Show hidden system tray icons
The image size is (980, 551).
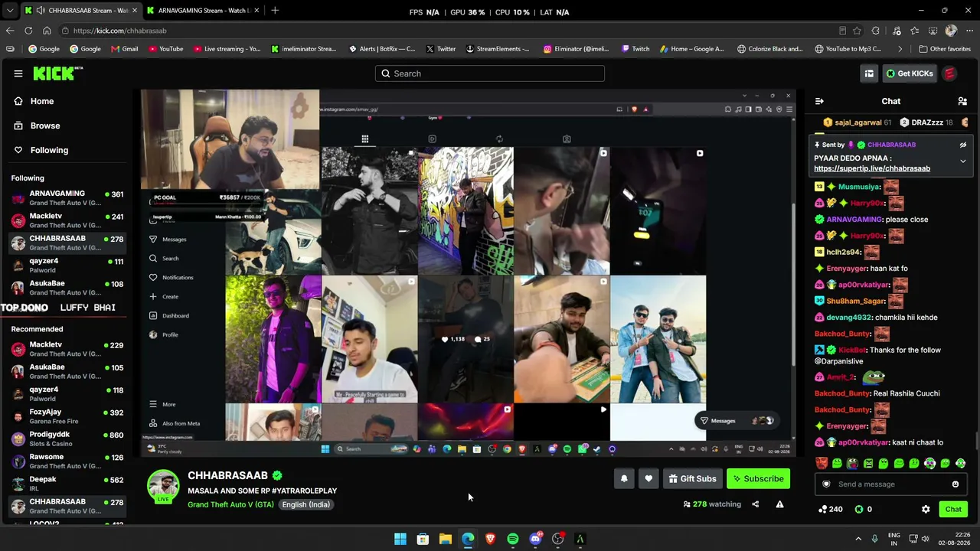(x=857, y=539)
